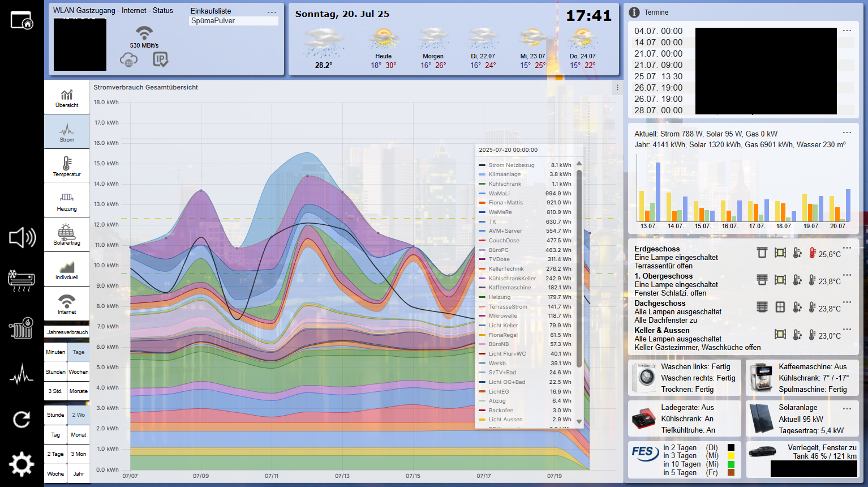Click the 1. Obergeschoss heating thermostat icon
868x487 pixels.
[797, 280]
